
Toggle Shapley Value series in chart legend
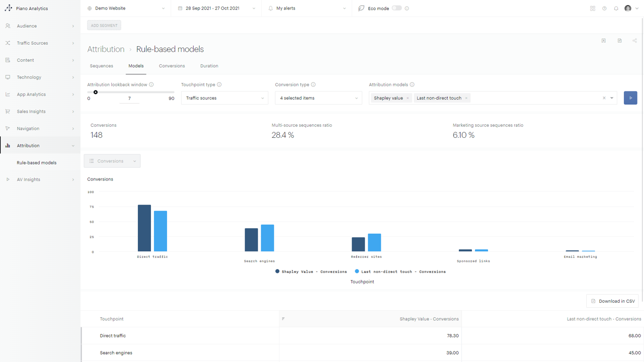click(x=311, y=271)
